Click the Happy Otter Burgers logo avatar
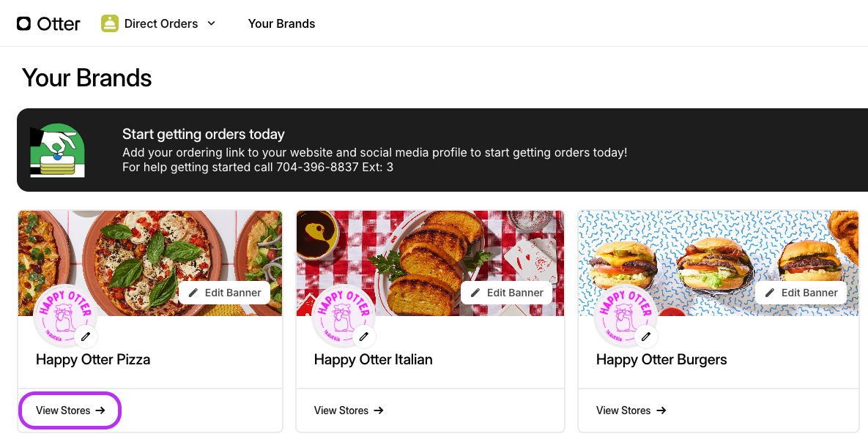This screenshot has height=439, width=868. click(623, 313)
